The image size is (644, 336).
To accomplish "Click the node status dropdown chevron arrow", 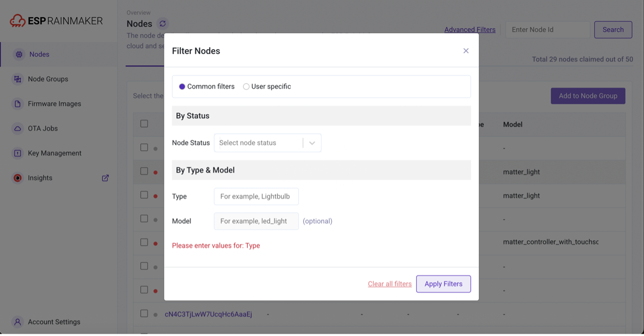I will tap(312, 143).
